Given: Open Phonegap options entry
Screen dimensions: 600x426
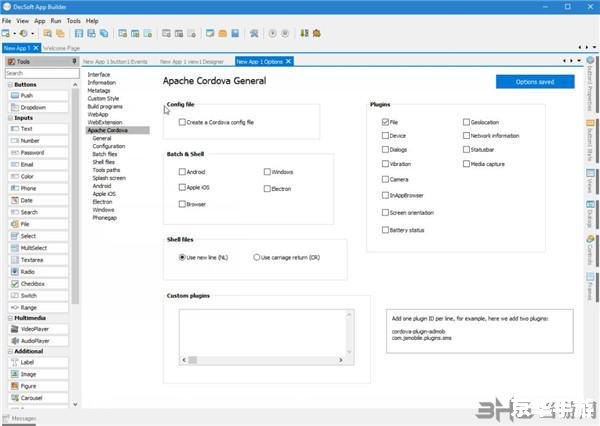Looking at the screenshot, I should [104, 218].
